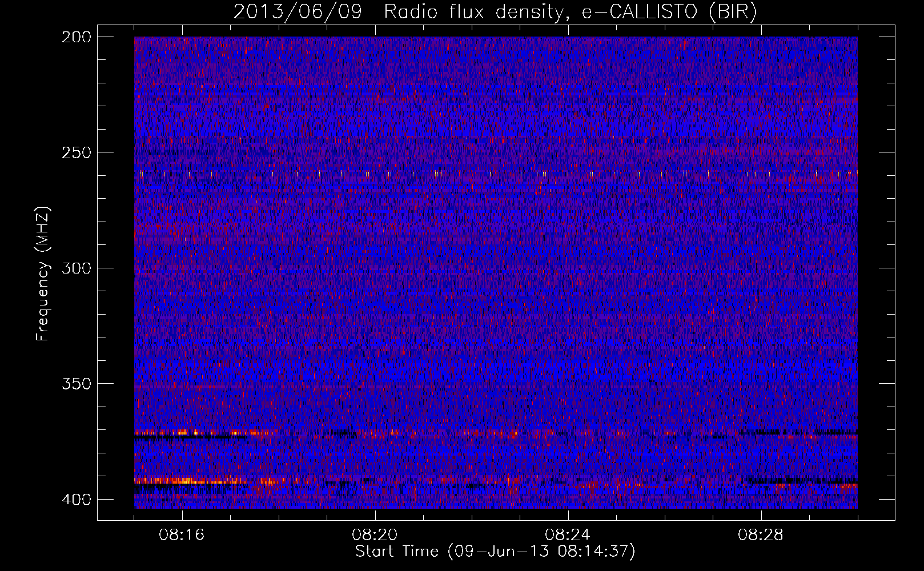Image resolution: width=924 pixels, height=571 pixels.
Task: Click the 400 frequency tick label
Action: tap(77, 500)
